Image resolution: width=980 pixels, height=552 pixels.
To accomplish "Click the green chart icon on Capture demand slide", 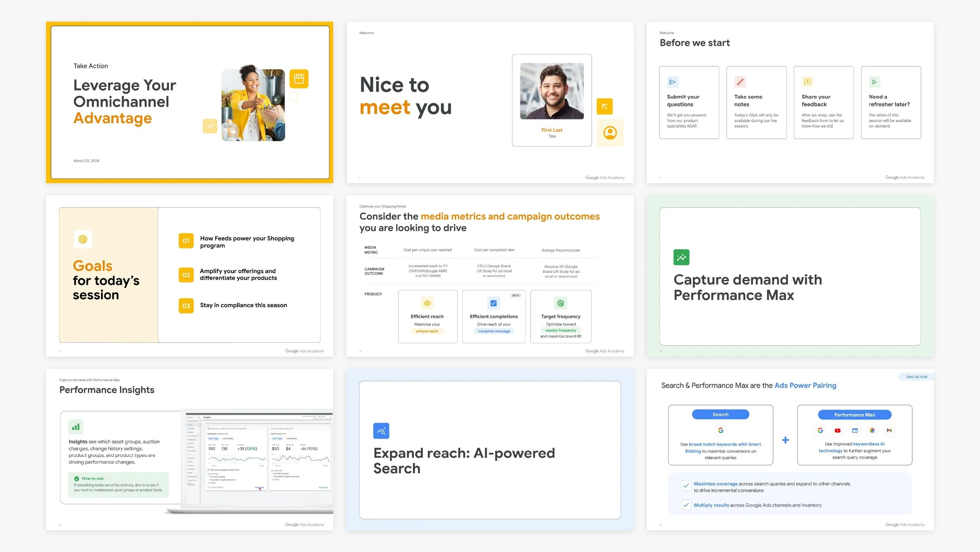I will click(x=682, y=257).
